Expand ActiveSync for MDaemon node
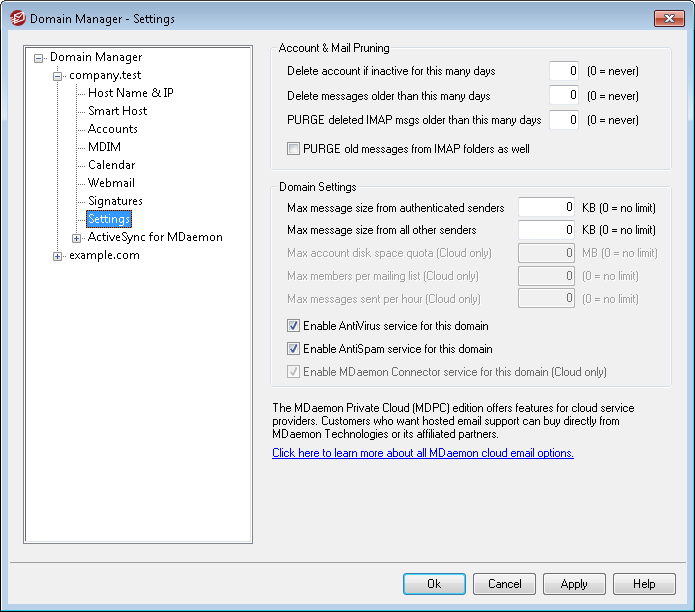 tap(76, 238)
